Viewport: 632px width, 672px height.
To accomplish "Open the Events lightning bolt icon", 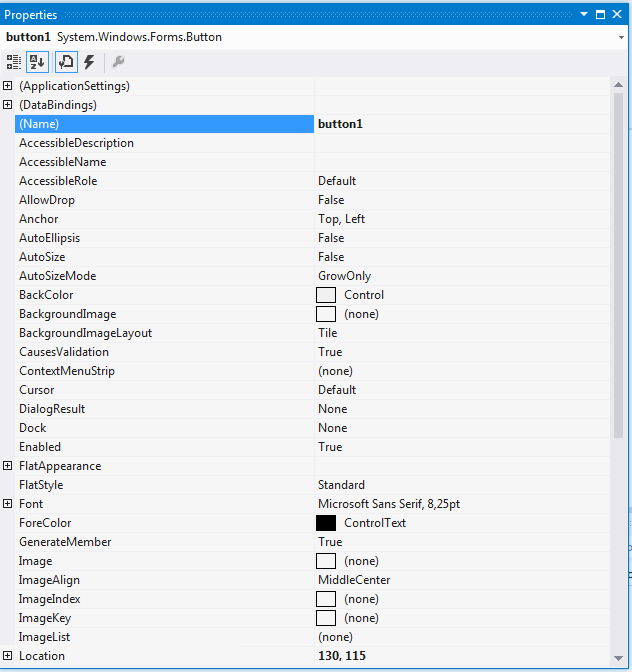I will [89, 62].
